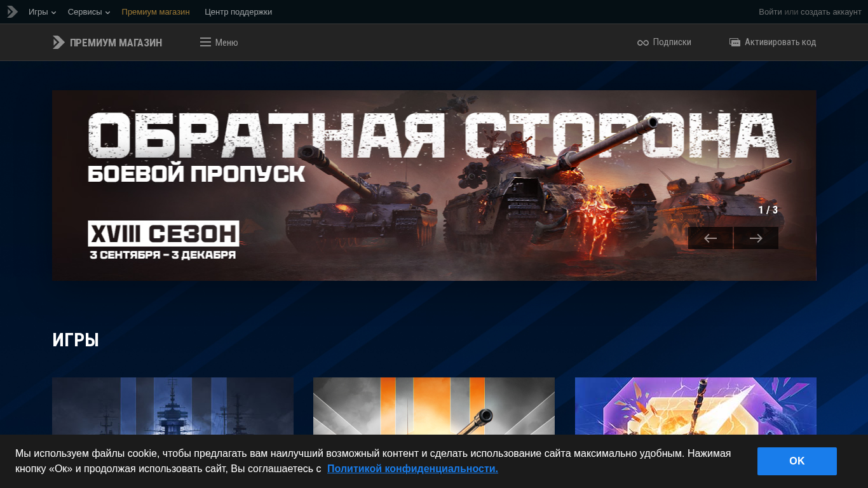Open the Премиум магазин top link
This screenshot has height=488, width=868.
pos(156,11)
